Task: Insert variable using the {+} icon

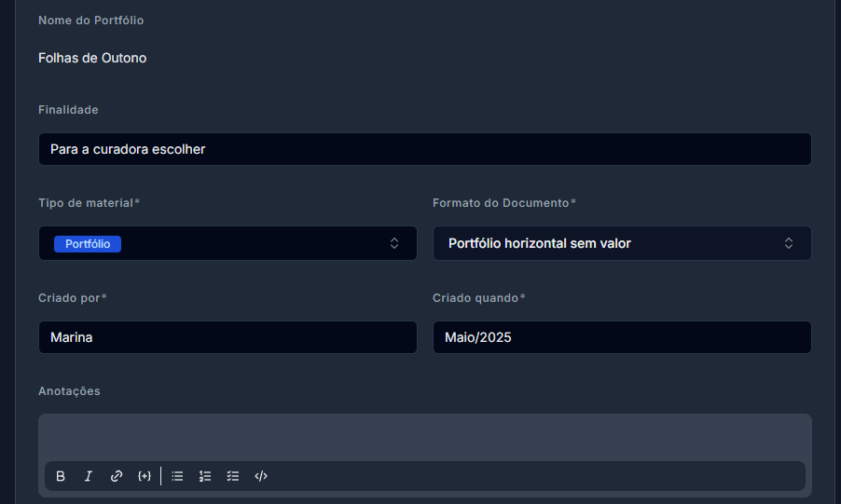Action: [145, 476]
